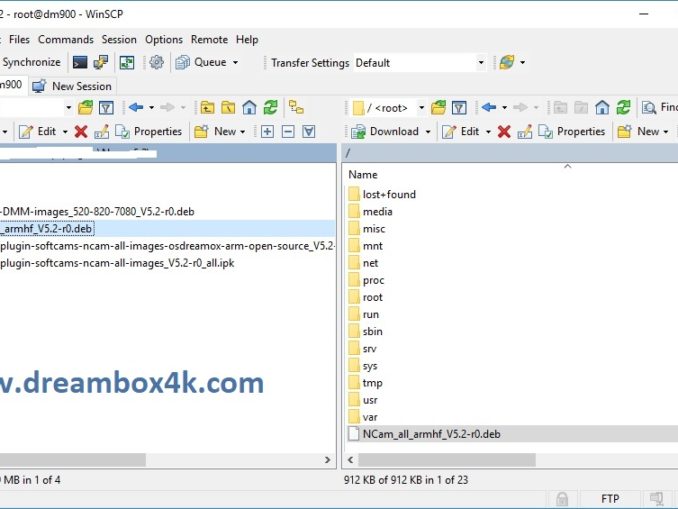Click the remote rename icon
This screenshot has height=509, width=678.
point(524,131)
